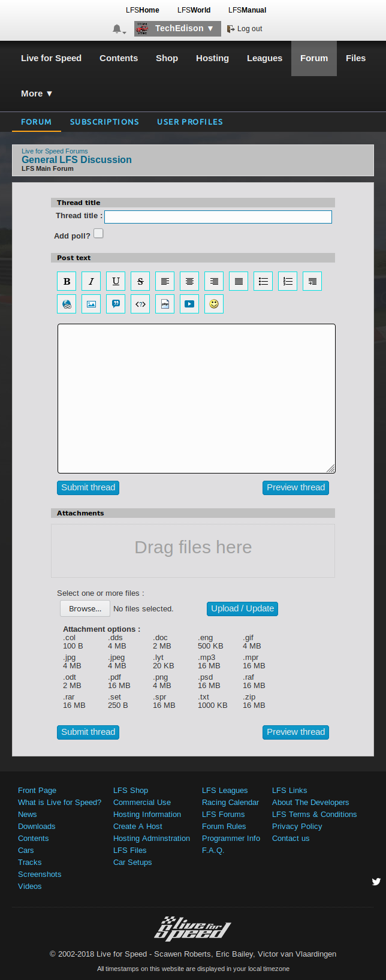Switch to the SUBSCRIPTIONS tab
The width and height of the screenshot is (386, 980).
click(104, 122)
